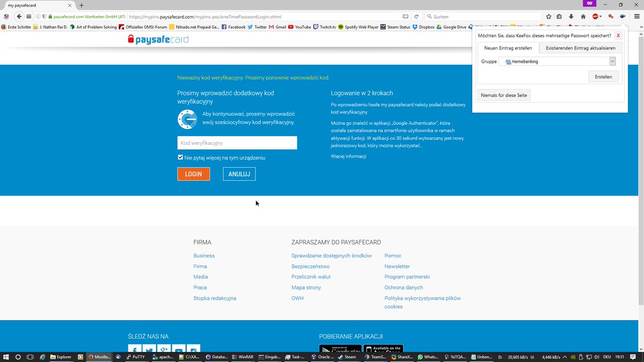Open the Newsletter link

point(397,267)
